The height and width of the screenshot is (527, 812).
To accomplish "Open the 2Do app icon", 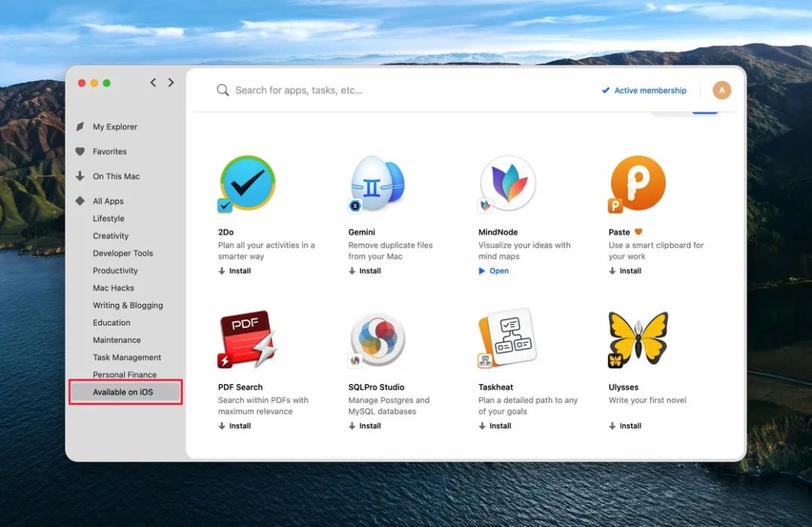I will coord(247,183).
